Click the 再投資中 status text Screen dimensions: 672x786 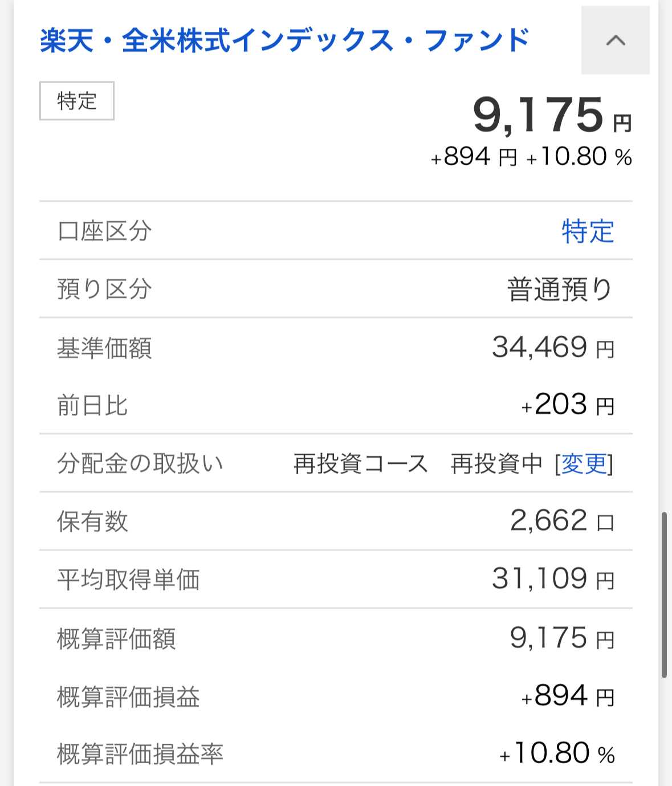pyautogui.click(x=496, y=464)
